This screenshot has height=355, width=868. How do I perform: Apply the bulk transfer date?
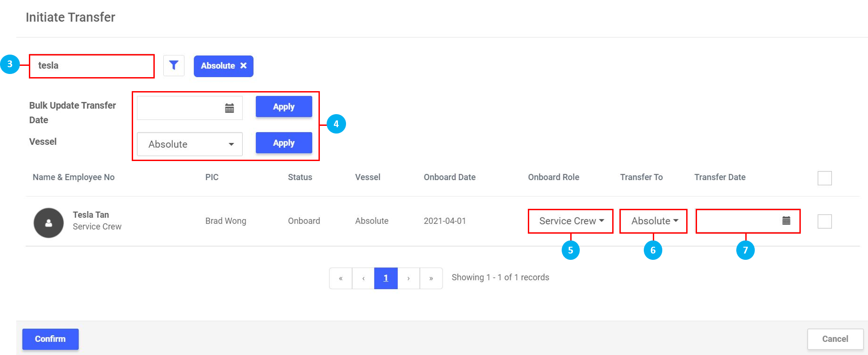(x=284, y=107)
